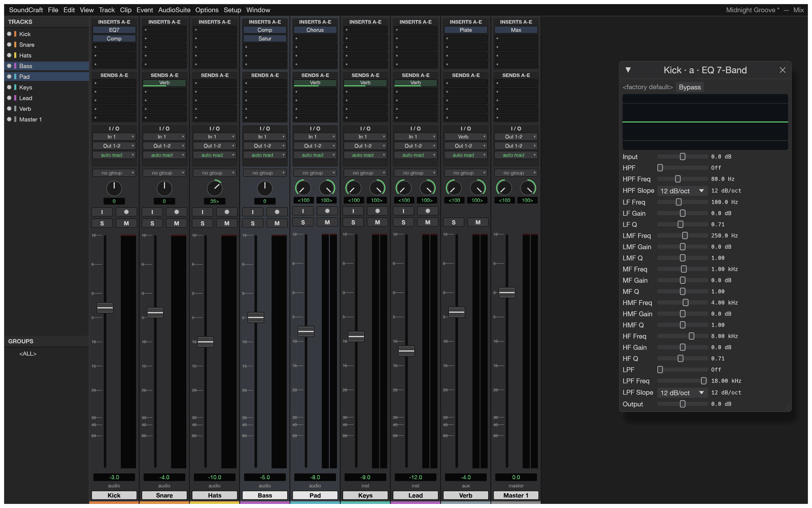812x508 pixels.
Task: Open the Max insert on Master 1
Action: pos(516,30)
